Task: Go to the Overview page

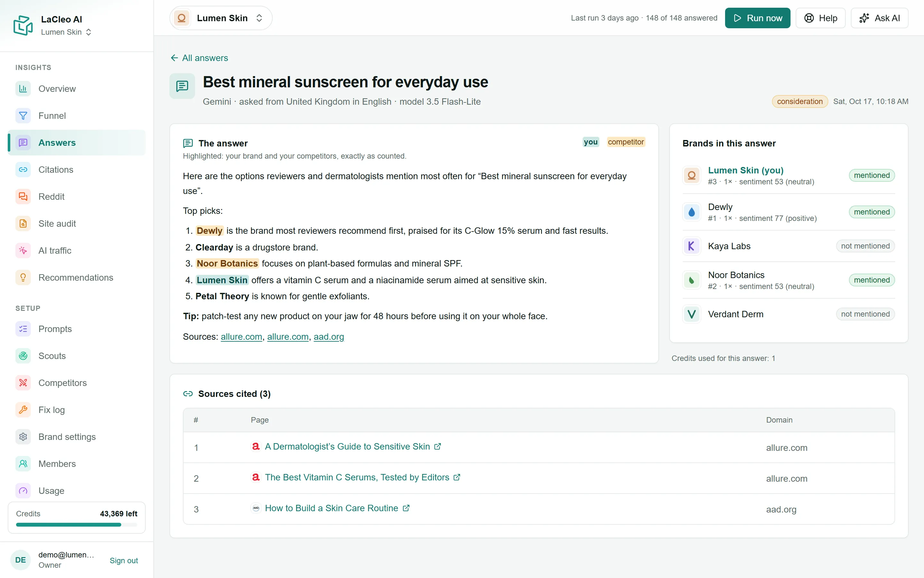Action: tap(76, 89)
